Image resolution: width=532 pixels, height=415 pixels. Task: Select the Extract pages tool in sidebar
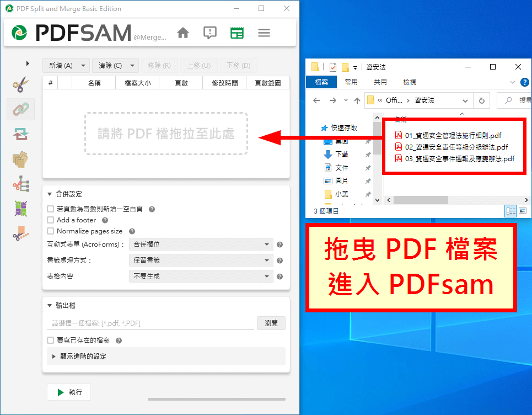(21, 159)
